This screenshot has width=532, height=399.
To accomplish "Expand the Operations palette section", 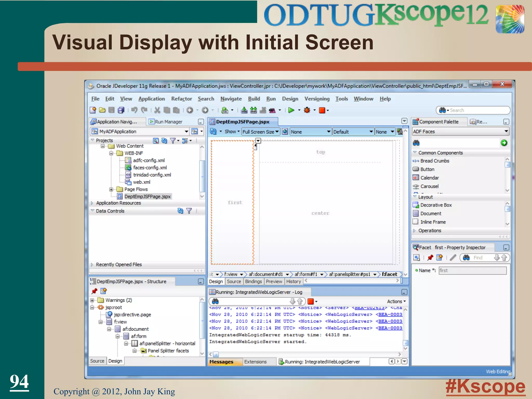I will pyautogui.click(x=414, y=230).
